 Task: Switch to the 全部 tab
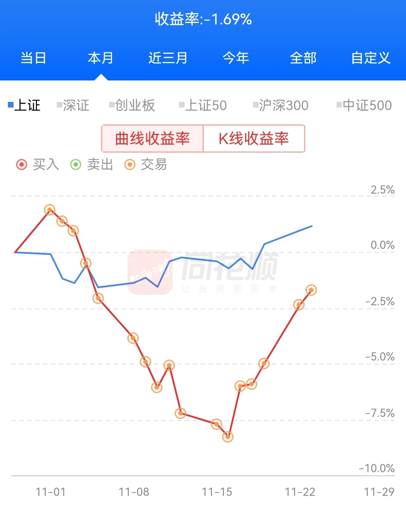pos(303,58)
